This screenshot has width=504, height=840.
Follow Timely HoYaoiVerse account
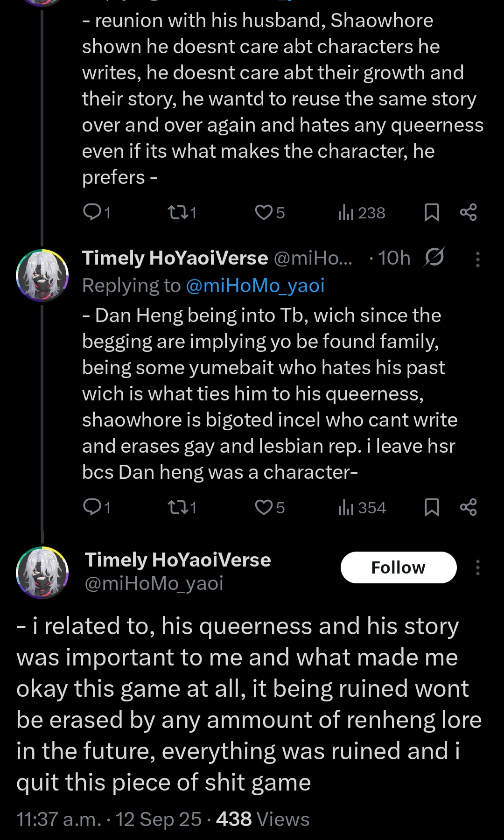pos(398,567)
